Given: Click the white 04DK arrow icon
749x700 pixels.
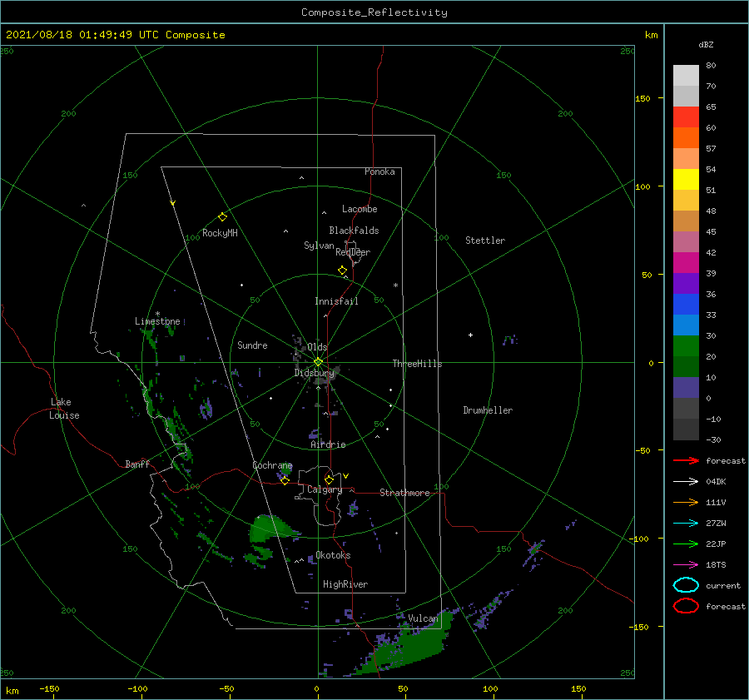Looking at the screenshot, I should click(686, 481).
